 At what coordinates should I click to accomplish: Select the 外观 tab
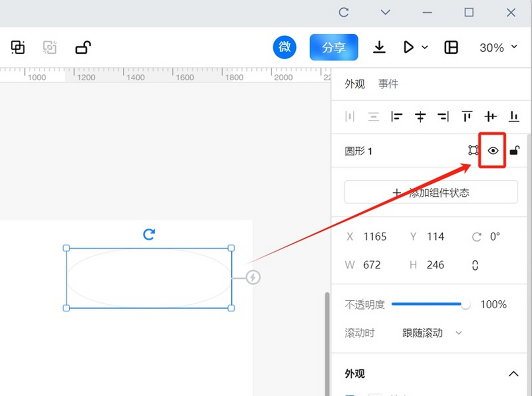click(355, 84)
